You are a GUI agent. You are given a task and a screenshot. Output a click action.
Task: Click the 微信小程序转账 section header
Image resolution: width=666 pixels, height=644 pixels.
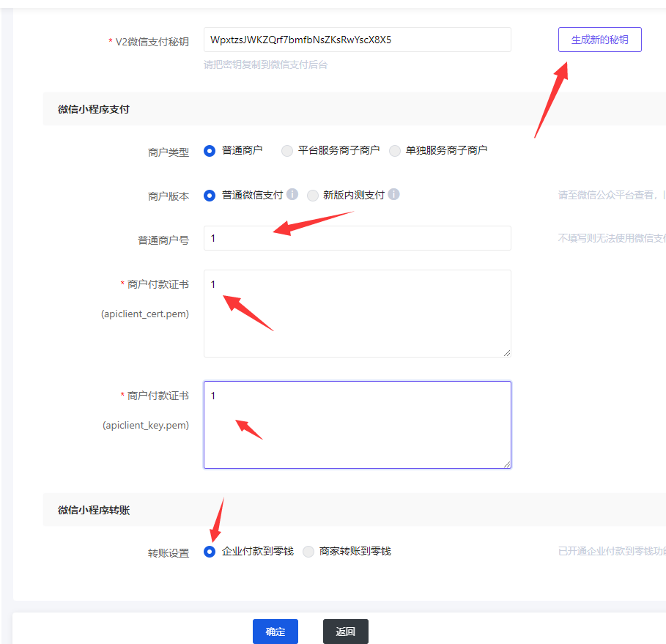coord(94,510)
